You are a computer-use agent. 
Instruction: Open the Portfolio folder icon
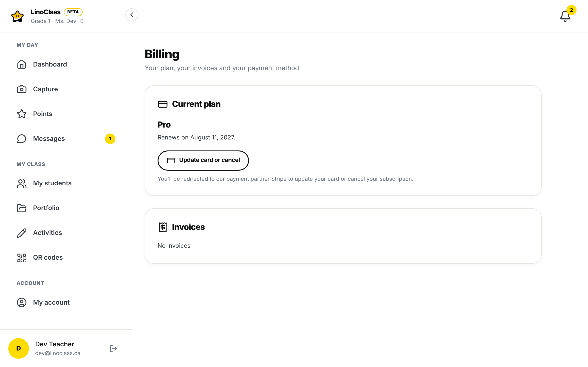22,208
